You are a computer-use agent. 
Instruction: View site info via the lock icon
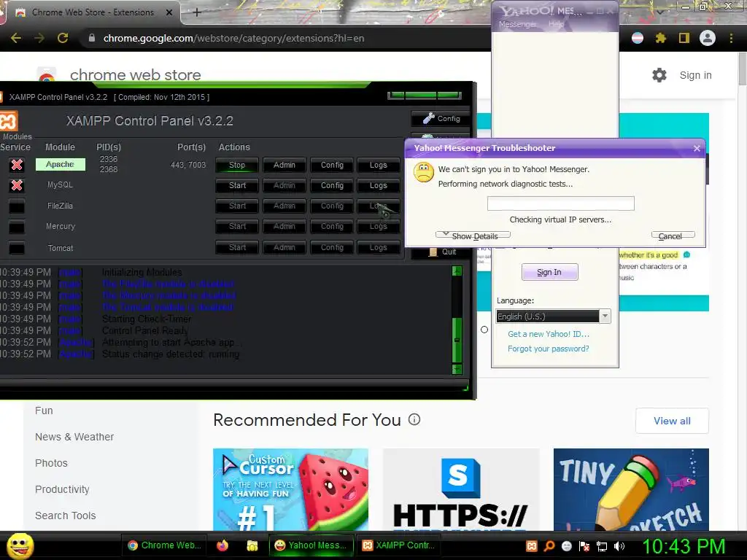pos(92,38)
